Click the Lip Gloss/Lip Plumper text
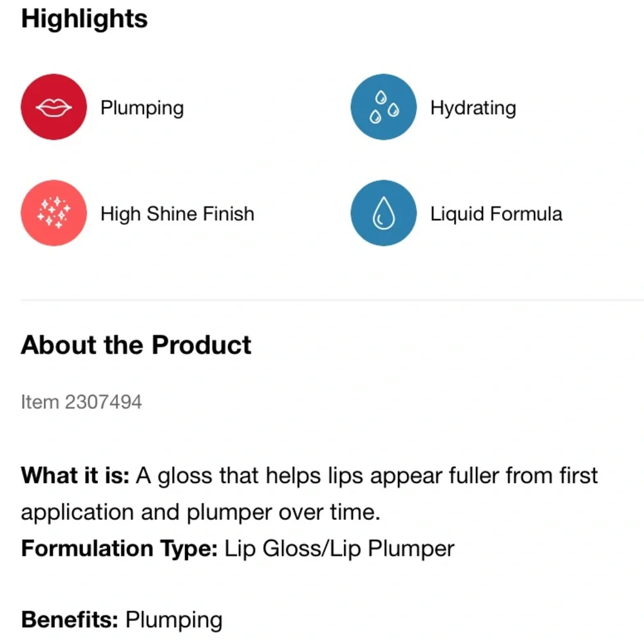Screen dimensions: 644x644 tap(339, 548)
